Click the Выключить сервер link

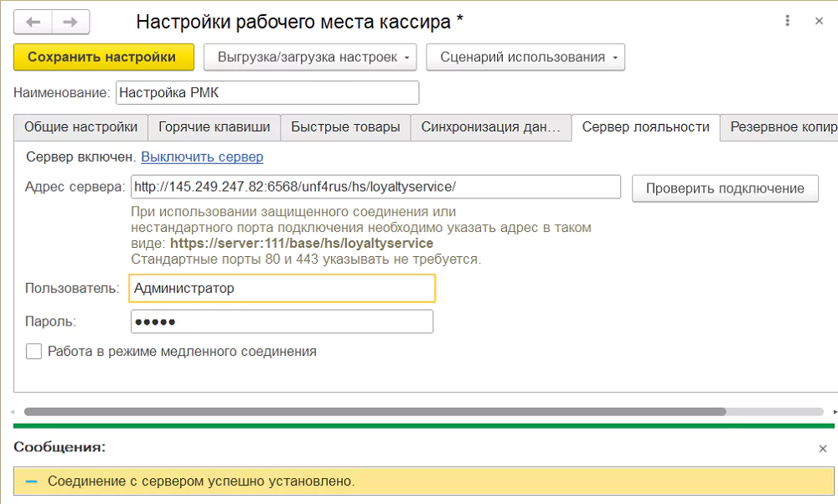click(202, 157)
